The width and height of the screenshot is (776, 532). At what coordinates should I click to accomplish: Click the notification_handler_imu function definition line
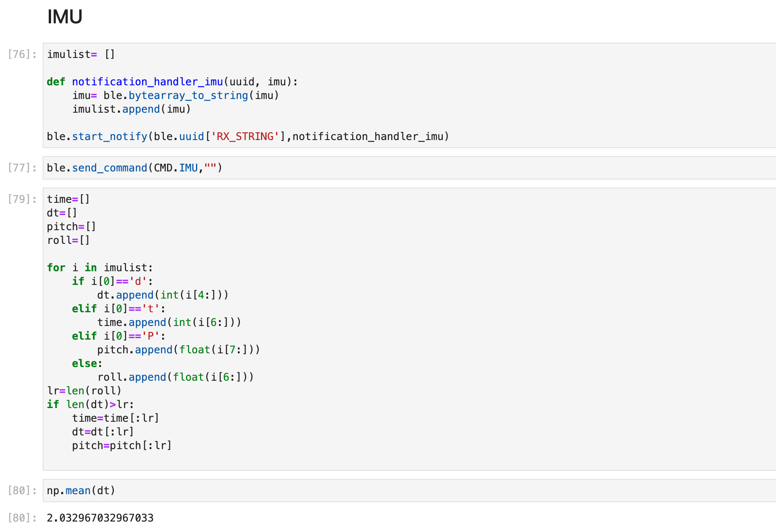click(172, 82)
